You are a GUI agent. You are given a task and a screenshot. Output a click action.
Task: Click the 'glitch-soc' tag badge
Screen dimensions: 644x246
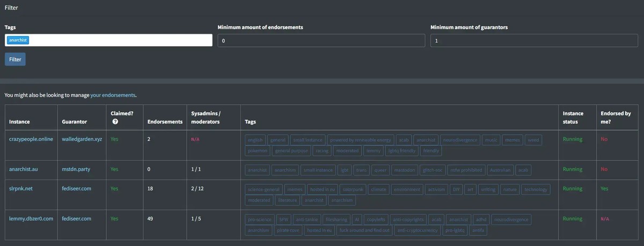click(x=434, y=170)
